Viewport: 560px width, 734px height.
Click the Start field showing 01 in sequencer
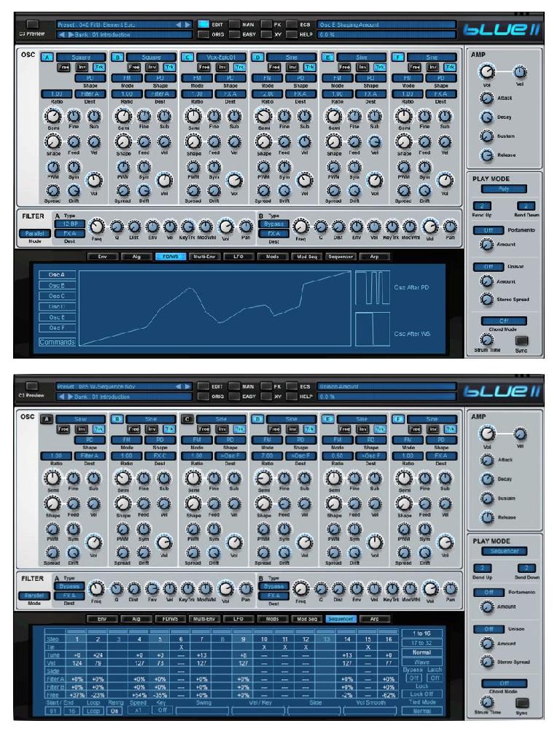pyautogui.click(x=53, y=711)
